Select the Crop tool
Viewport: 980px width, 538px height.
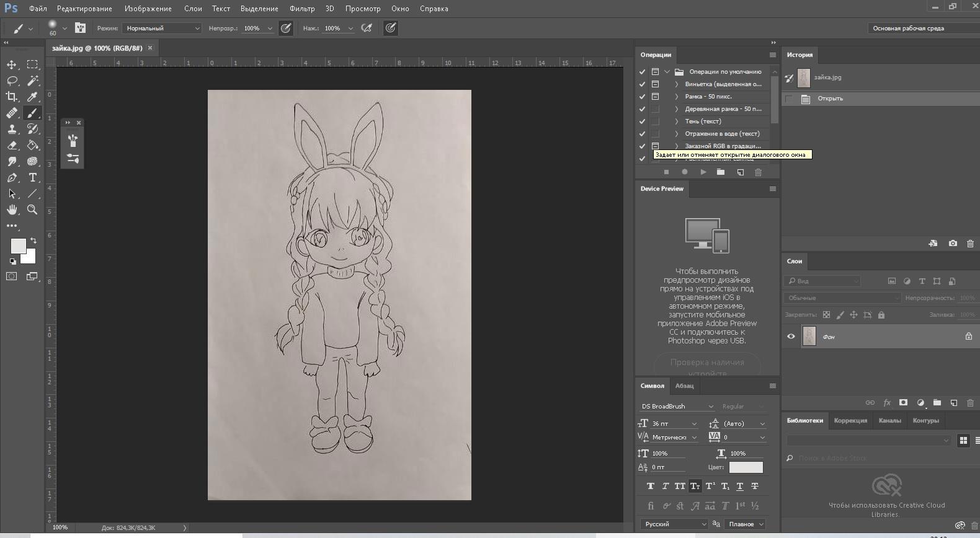12,97
